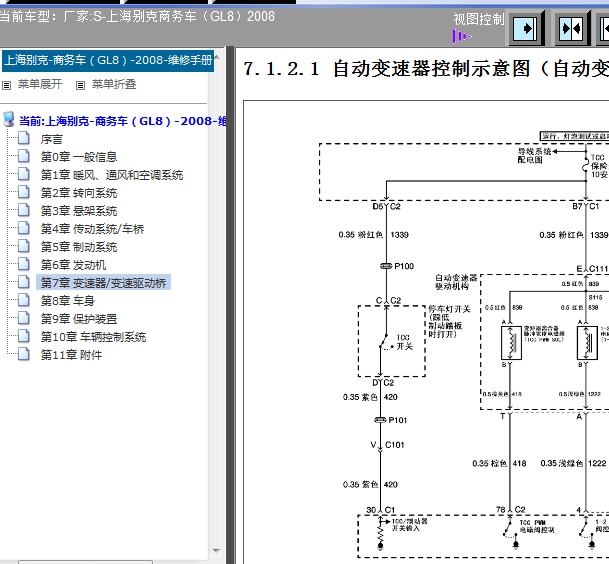Click page icon beside 第5章 制动系统
This screenshot has width=609, height=564.
[24, 246]
